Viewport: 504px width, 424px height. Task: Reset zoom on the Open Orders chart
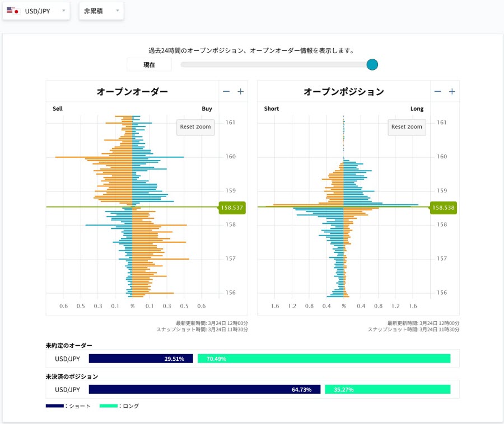point(195,127)
